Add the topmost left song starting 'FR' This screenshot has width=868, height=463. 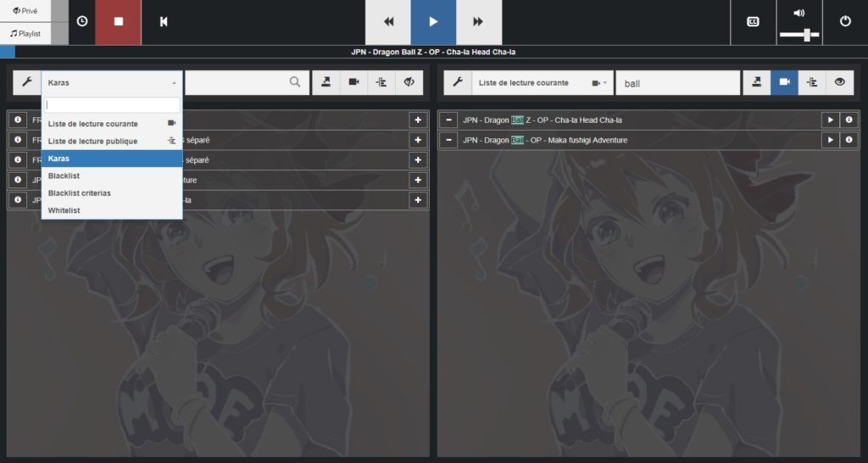tap(418, 120)
